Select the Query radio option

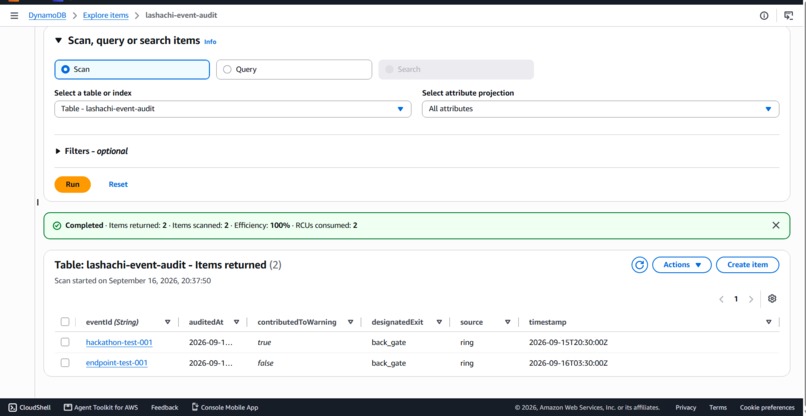pos(294,69)
